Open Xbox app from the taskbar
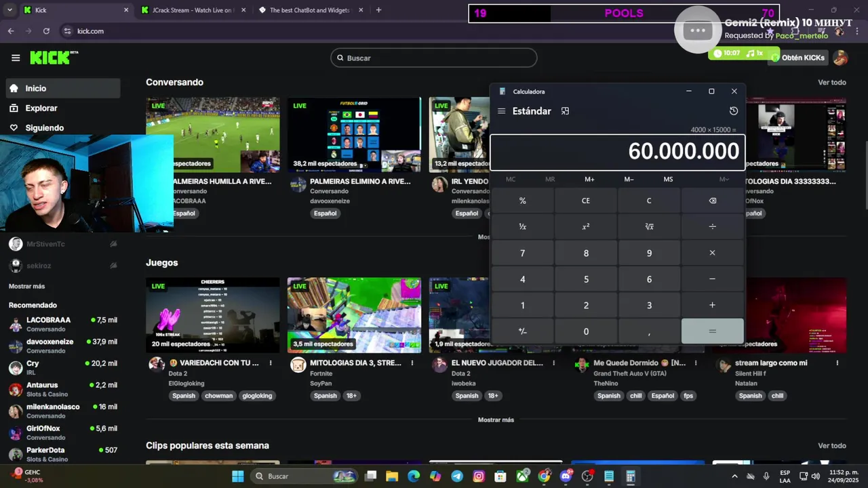This screenshot has height=488, width=868. click(522, 476)
